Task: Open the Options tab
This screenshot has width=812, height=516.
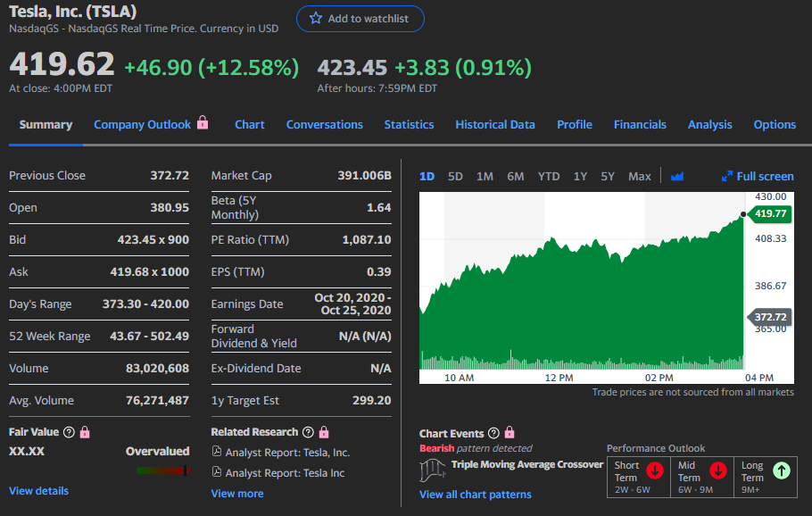Action: 775,125
